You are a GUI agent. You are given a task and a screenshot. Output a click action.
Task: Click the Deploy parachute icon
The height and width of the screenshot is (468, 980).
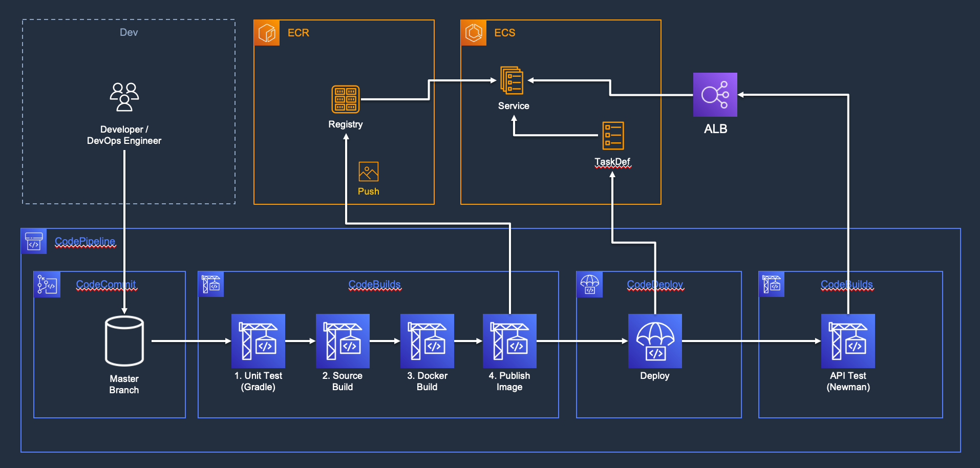(x=655, y=341)
